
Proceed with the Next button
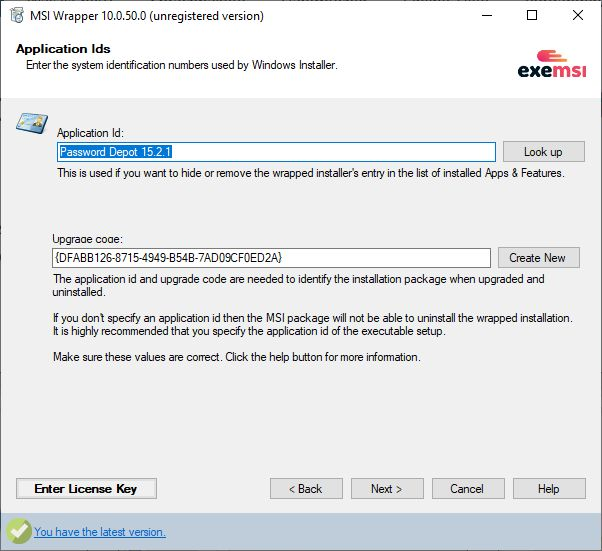[387, 488]
